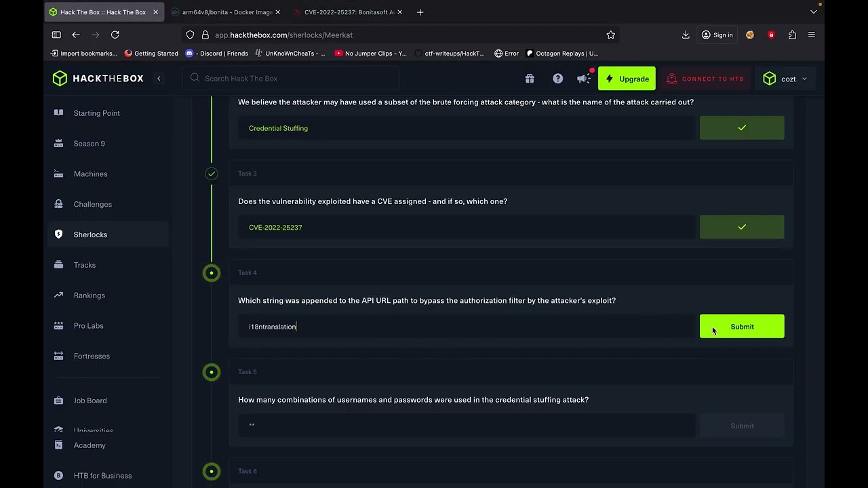Click the checkmark next to Credential Stuffing
The width and height of the screenshot is (868, 488).
coord(742,128)
